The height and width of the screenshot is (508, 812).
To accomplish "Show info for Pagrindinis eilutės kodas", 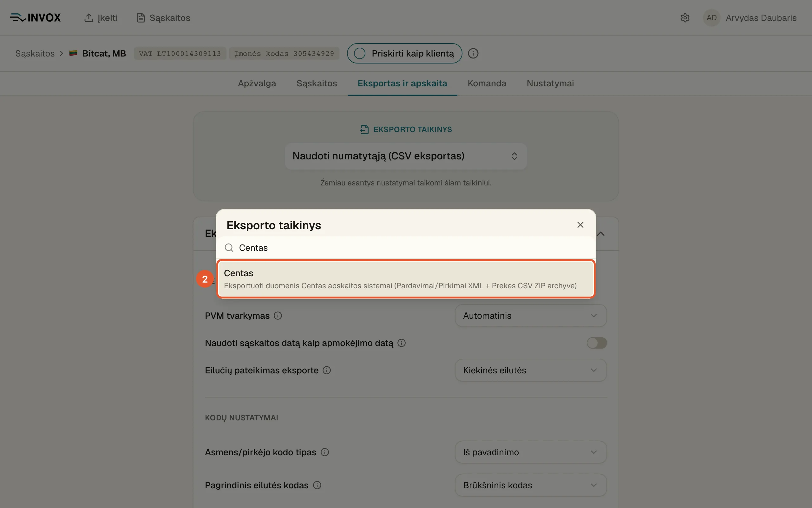I will [317, 485].
